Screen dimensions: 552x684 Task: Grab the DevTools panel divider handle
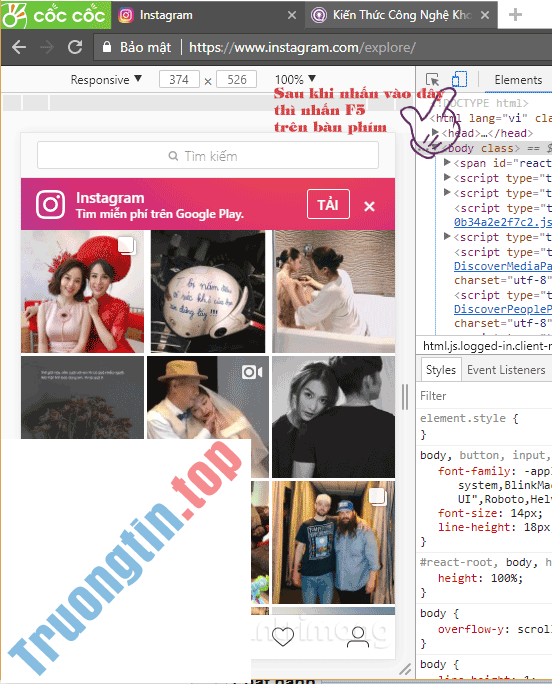[405, 397]
